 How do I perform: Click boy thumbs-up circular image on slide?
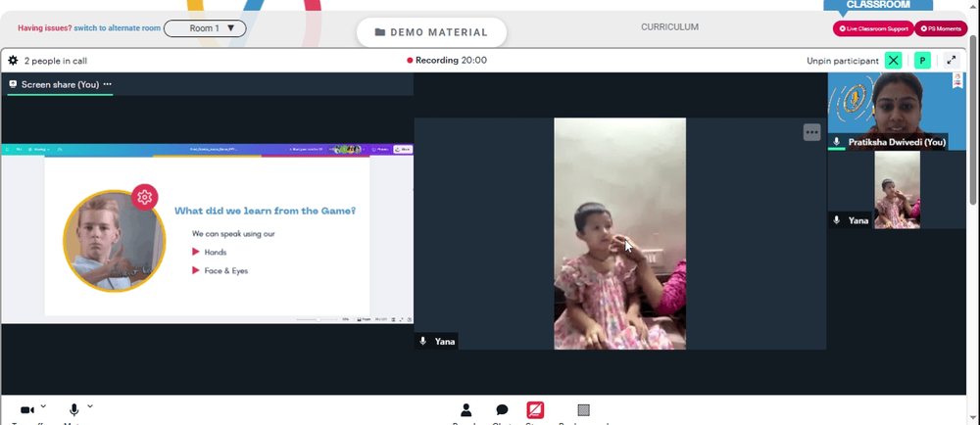coord(114,242)
